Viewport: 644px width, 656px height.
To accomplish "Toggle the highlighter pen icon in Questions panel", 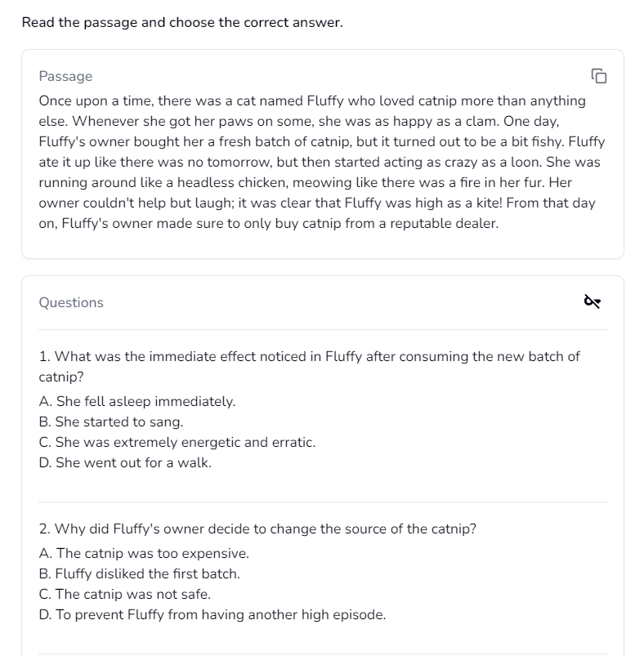I will 591,301.
